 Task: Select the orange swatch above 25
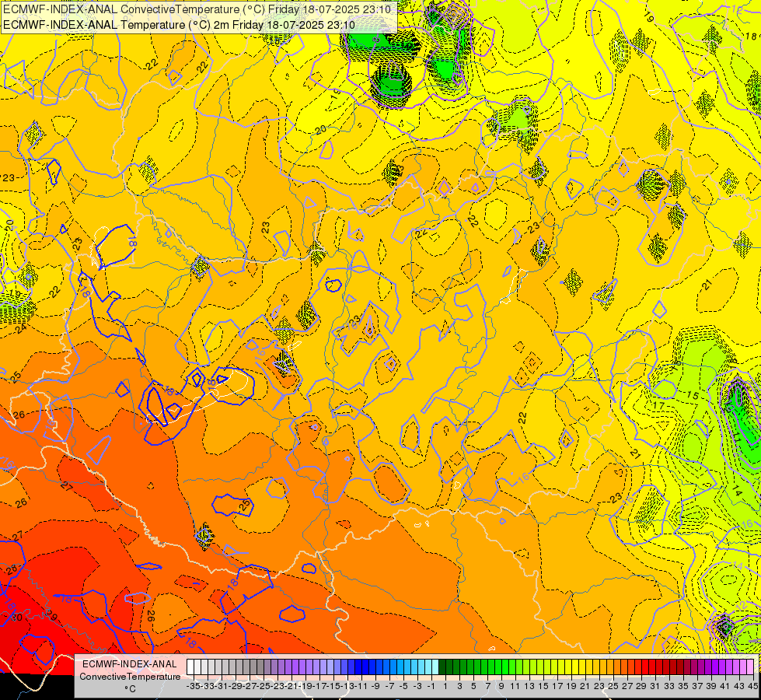(x=610, y=667)
